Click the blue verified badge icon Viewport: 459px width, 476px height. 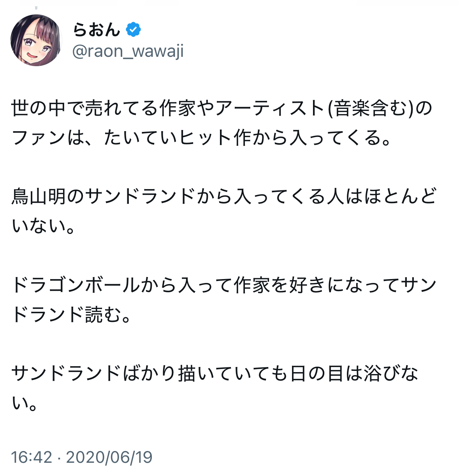133,30
